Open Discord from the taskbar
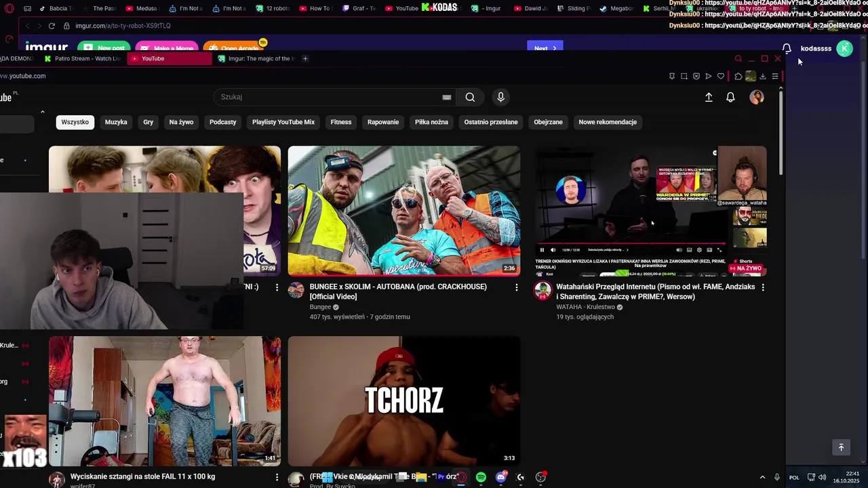 pos(500,477)
